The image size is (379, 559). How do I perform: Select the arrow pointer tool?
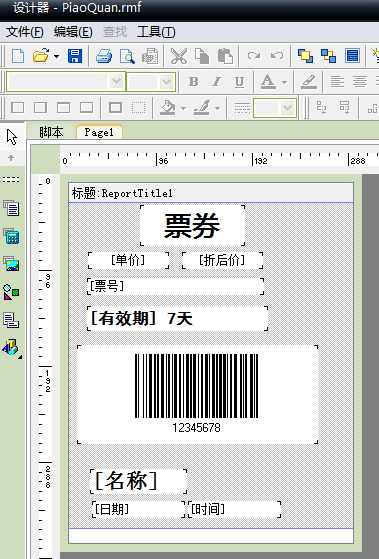click(x=12, y=137)
